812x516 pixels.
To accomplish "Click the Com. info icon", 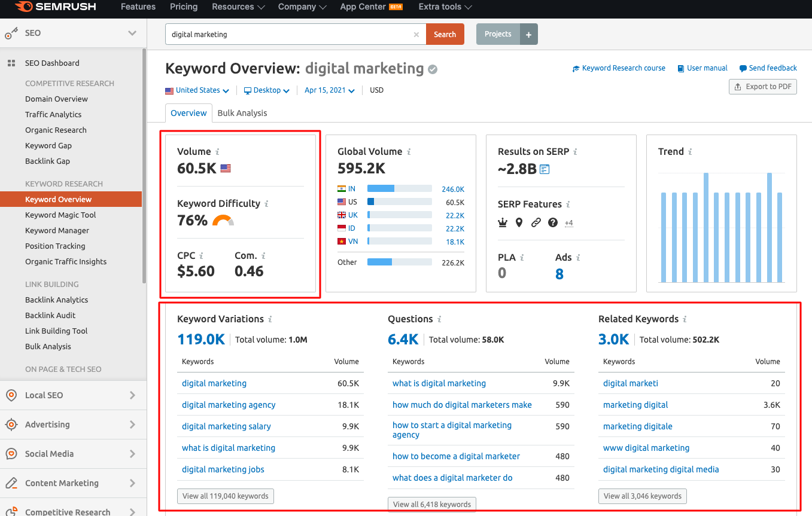I will (x=263, y=256).
